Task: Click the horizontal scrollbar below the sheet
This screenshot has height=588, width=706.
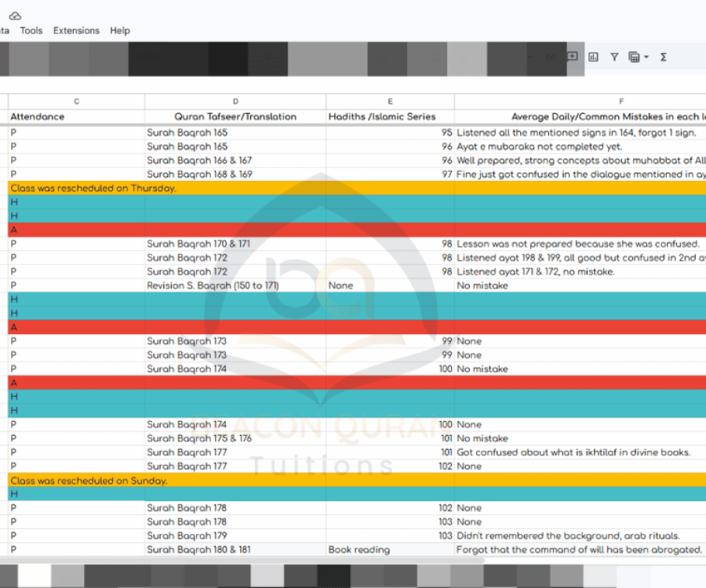Action: tap(242, 561)
